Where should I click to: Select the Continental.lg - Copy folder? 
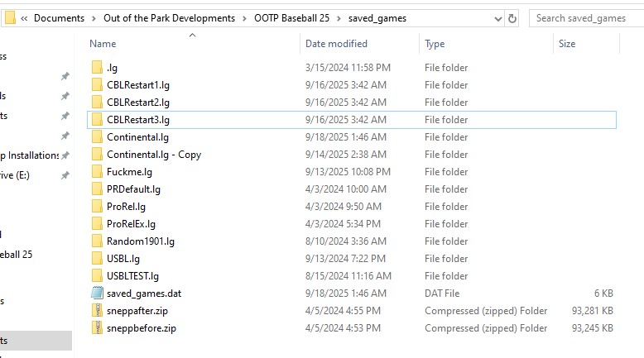(153, 155)
